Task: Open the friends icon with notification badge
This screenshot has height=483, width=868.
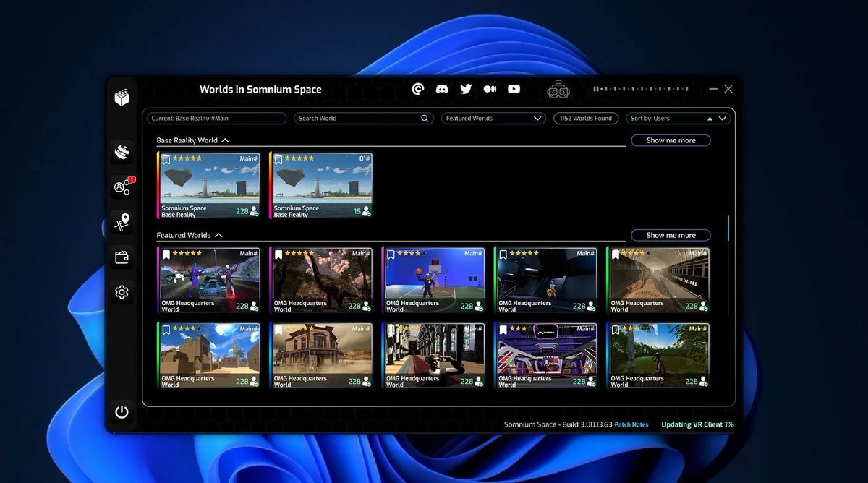Action: coord(122,187)
